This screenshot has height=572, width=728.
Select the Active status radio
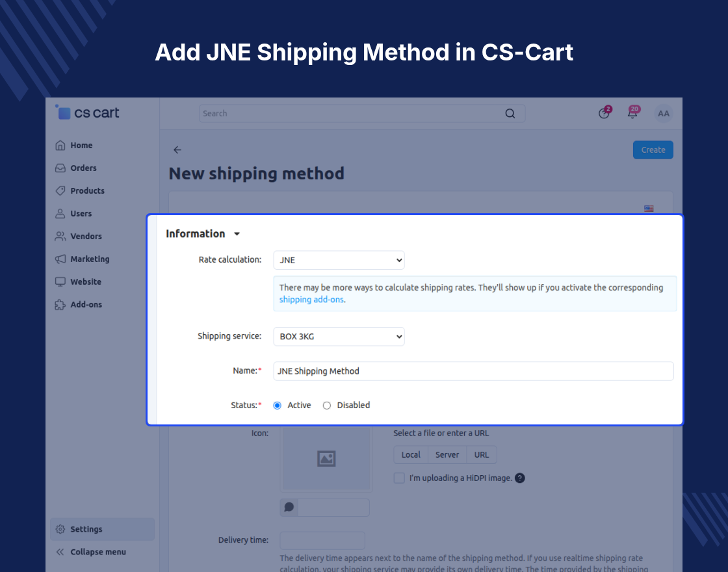pos(277,406)
